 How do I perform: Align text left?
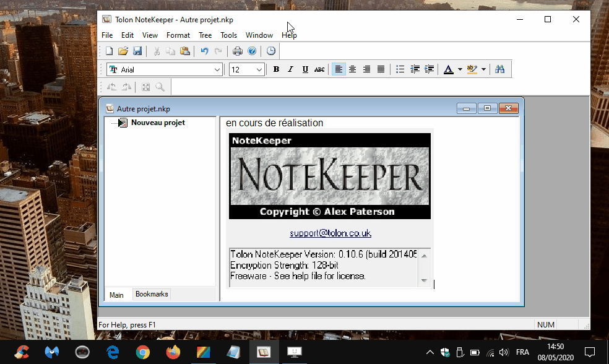[x=339, y=69]
